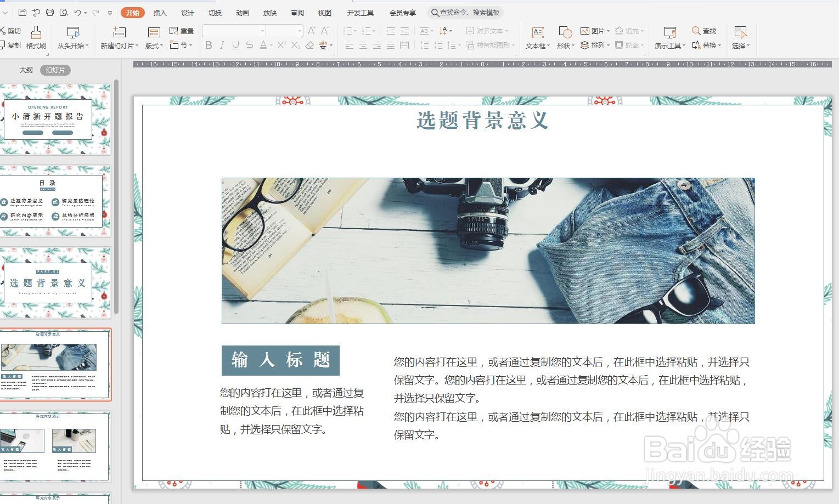Click the print icon in quick access bar
The height and width of the screenshot is (504, 839).
[x=50, y=12]
